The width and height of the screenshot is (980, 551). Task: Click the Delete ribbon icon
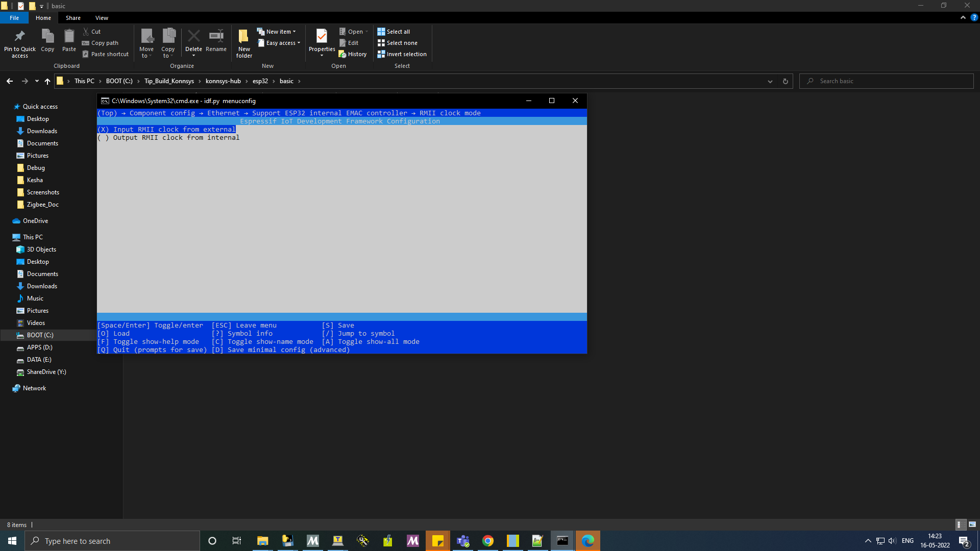(x=193, y=36)
